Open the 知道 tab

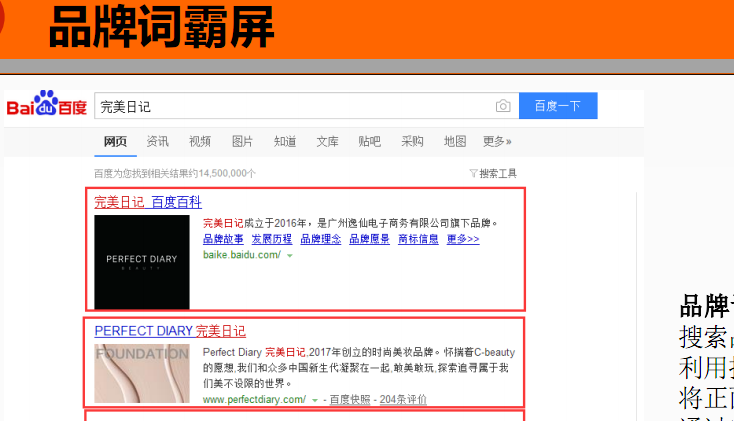click(x=285, y=141)
